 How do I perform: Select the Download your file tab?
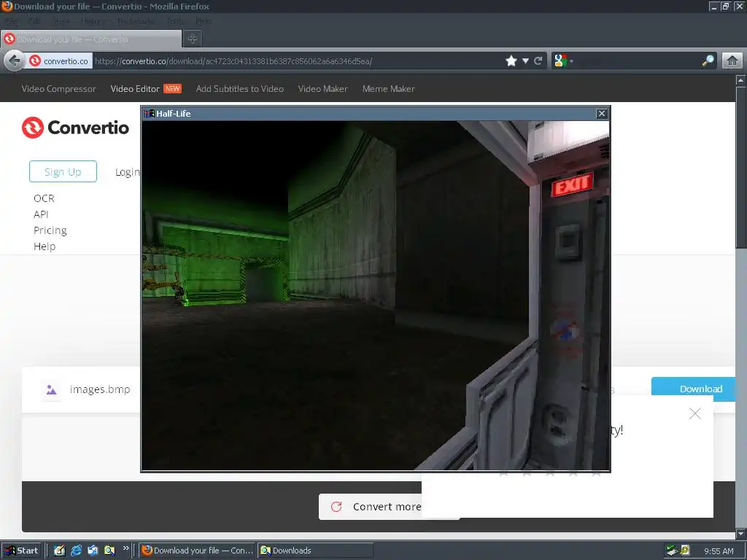[x=91, y=39]
